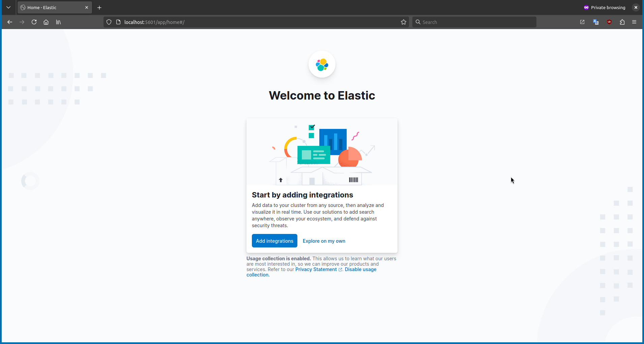Click into the browser Search field
Screen dimensions: 644x344
(x=474, y=22)
